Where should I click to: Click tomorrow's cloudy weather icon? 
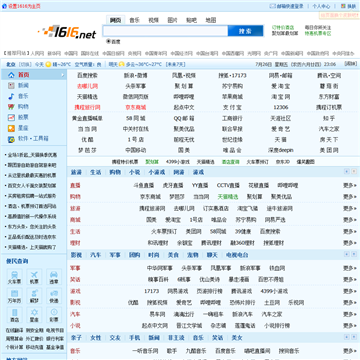click(x=122, y=64)
